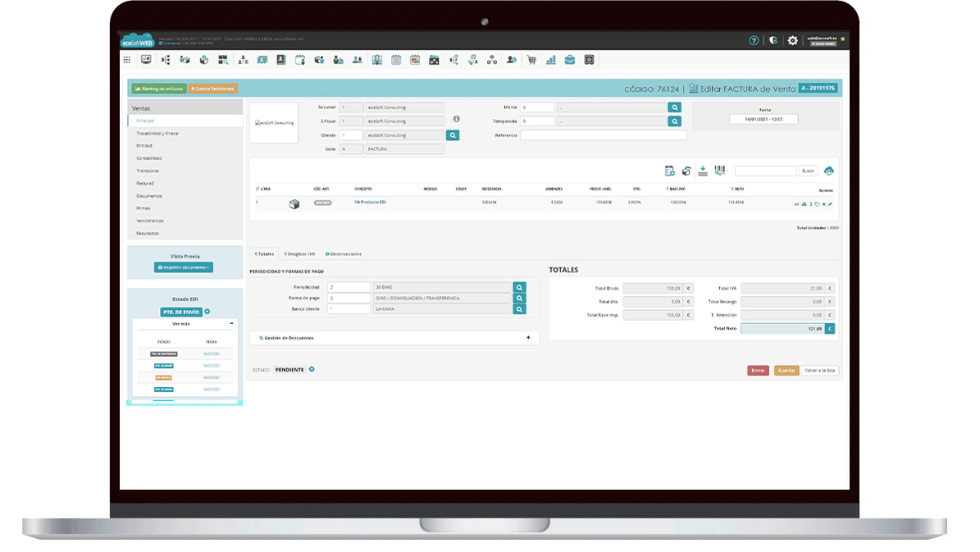Screen dimensions: 980x552
Task: Click the add document line icon
Action: (669, 171)
